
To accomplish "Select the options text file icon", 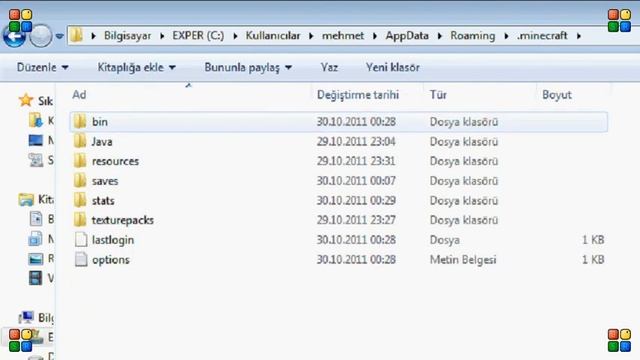I will point(81,259).
